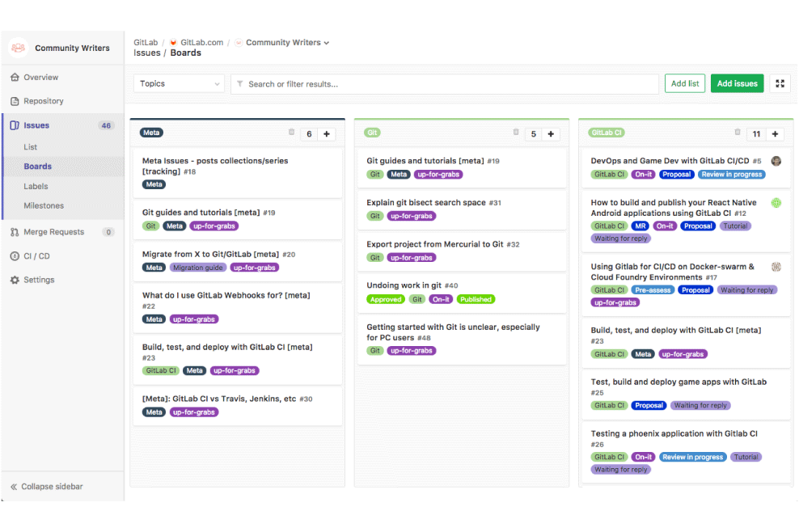Click Tutorial label on phoenix application card
Image resolution: width=799 pixels, height=532 pixels.
click(746, 457)
